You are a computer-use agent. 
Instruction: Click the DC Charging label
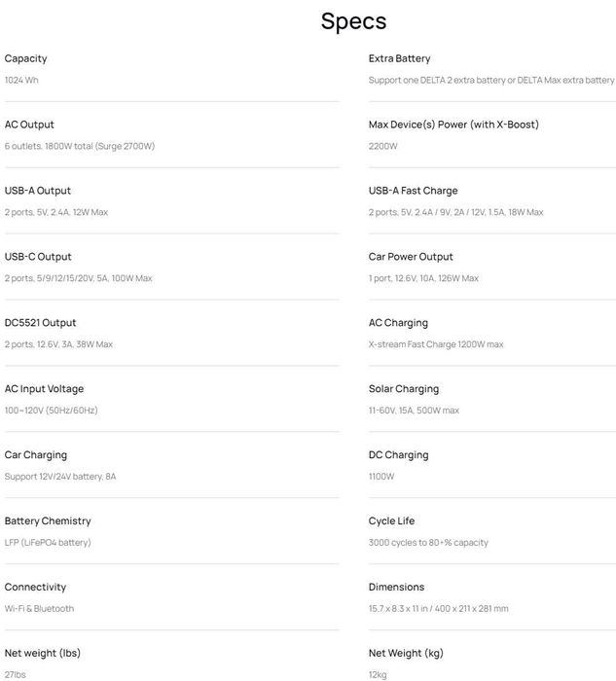point(398,455)
